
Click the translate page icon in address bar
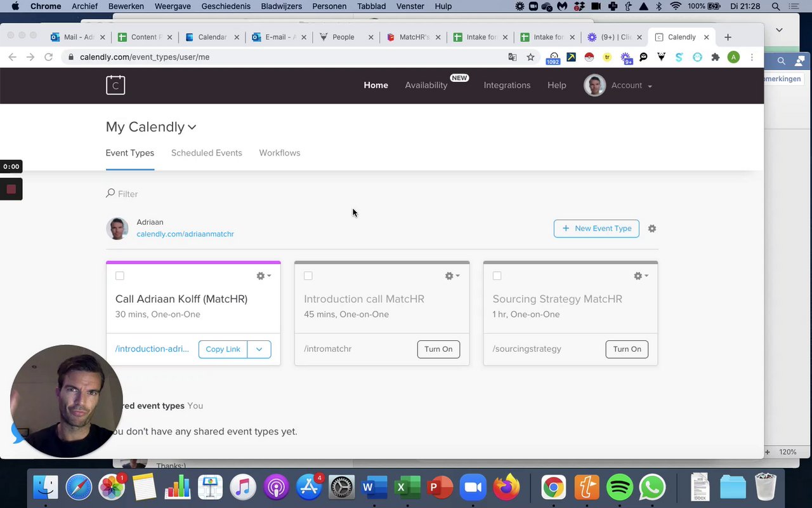click(513, 57)
